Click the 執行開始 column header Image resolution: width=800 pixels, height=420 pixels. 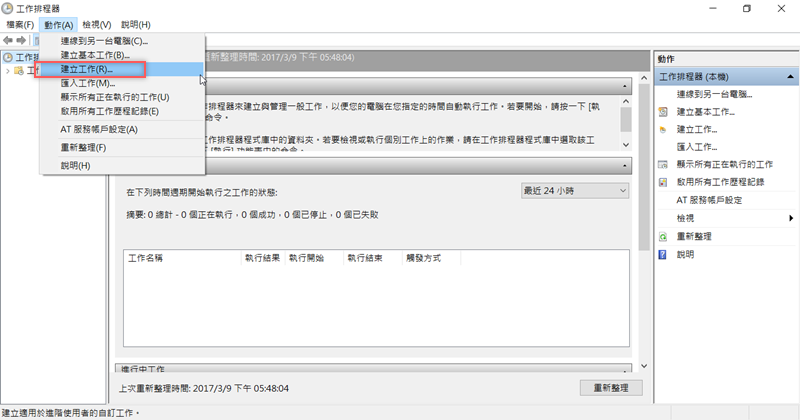[x=314, y=258]
